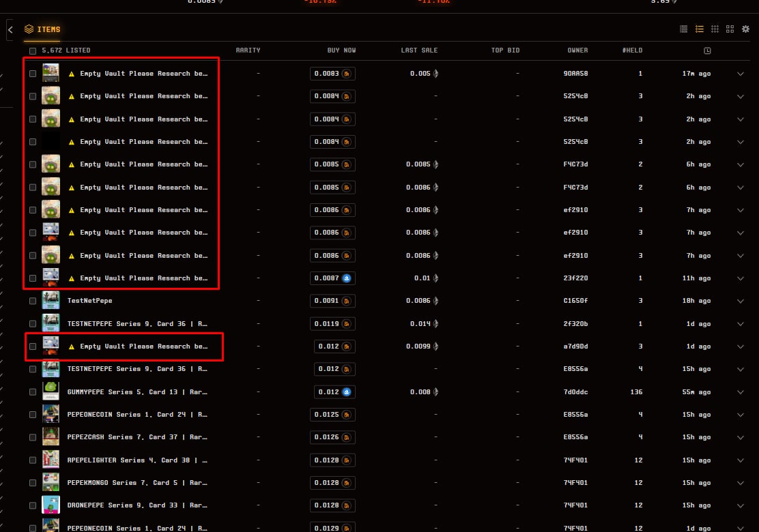Buy TestNetPepe at 0.0091

(x=332, y=301)
